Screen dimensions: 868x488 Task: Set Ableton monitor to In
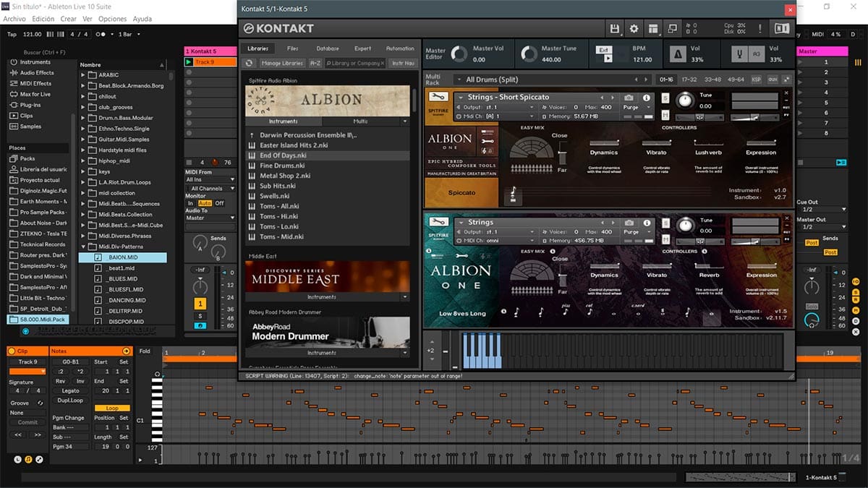click(191, 203)
